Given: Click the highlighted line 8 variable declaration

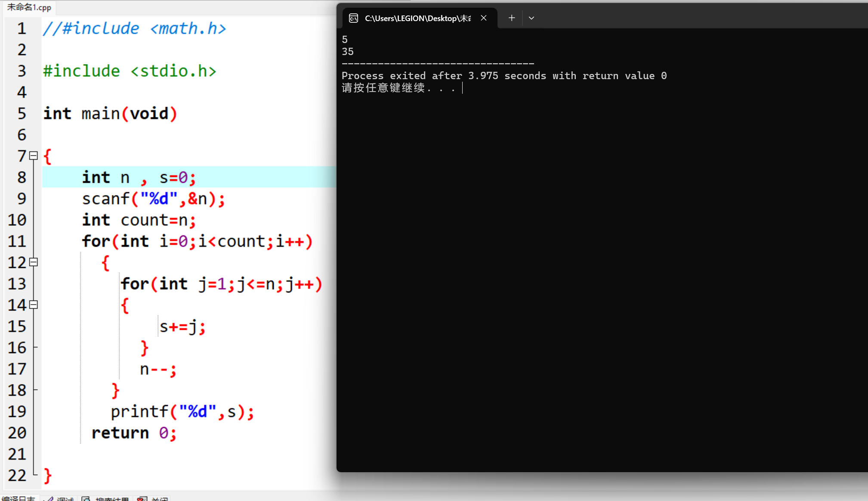Looking at the screenshot, I should [139, 177].
